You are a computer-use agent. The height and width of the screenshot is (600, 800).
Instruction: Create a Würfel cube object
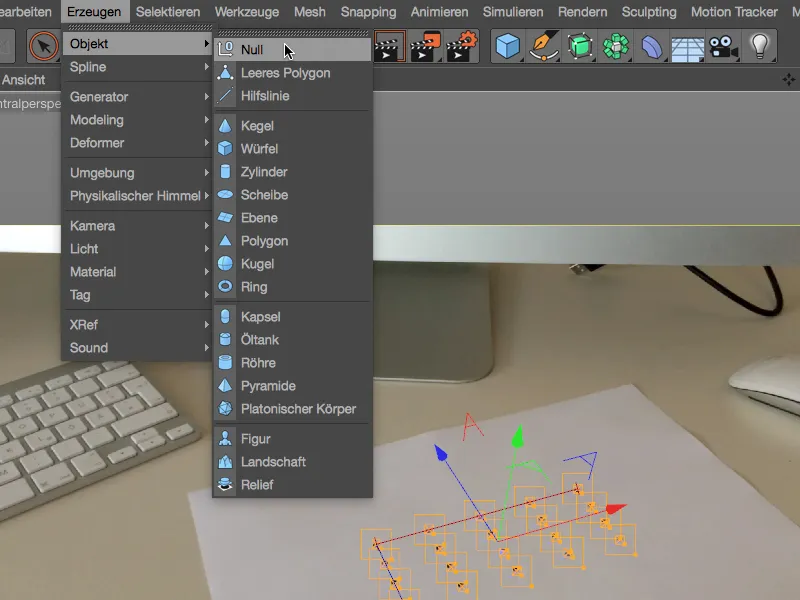[x=292, y=149]
